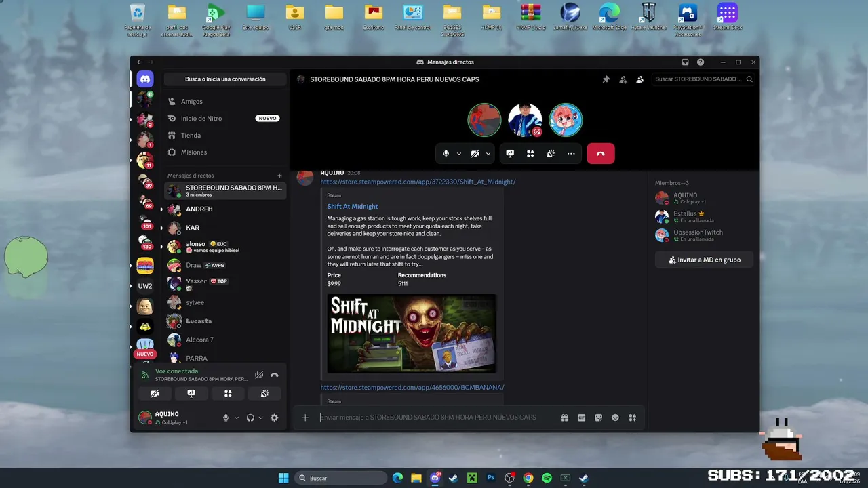The width and height of the screenshot is (868, 488).
Task: Open pinned messages in the header
Action: pos(606,79)
